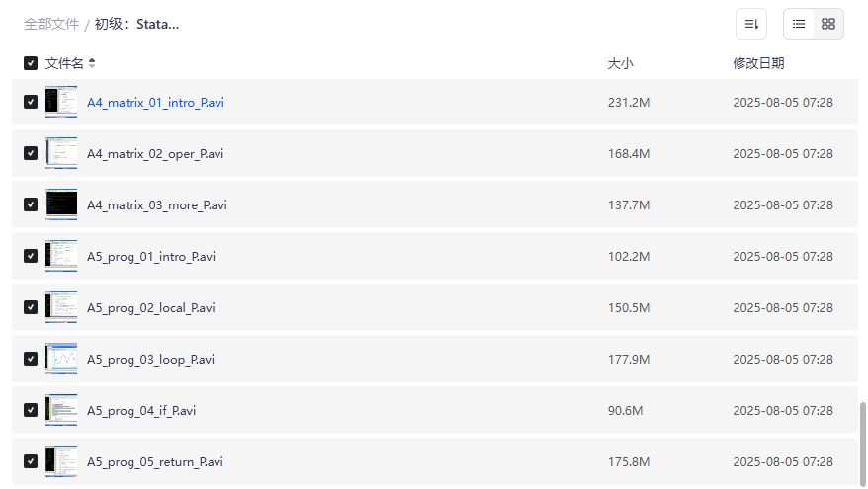Viewport: 868px width, 489px height.
Task: Click the 大小 column header
Action: click(620, 63)
